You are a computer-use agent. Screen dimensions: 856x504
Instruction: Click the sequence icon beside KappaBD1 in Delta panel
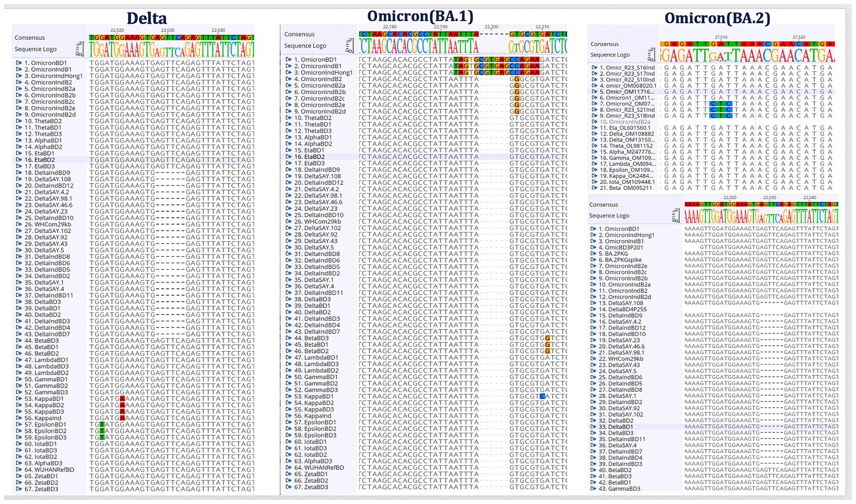[x=19, y=399]
